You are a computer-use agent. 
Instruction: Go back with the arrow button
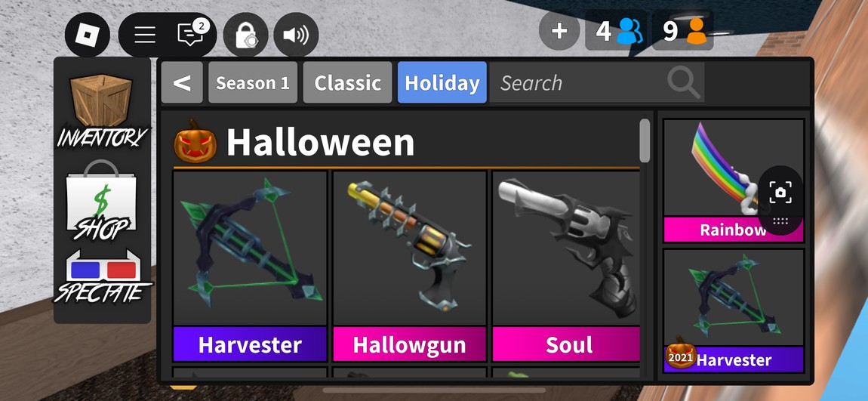tap(182, 82)
